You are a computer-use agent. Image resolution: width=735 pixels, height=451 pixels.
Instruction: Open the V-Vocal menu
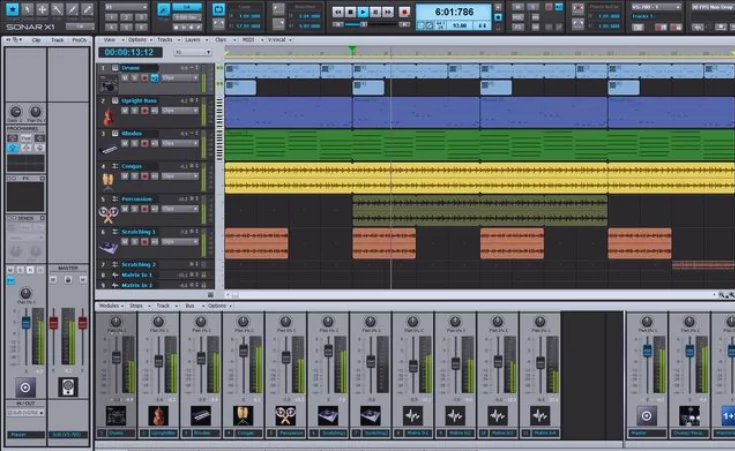[278, 40]
